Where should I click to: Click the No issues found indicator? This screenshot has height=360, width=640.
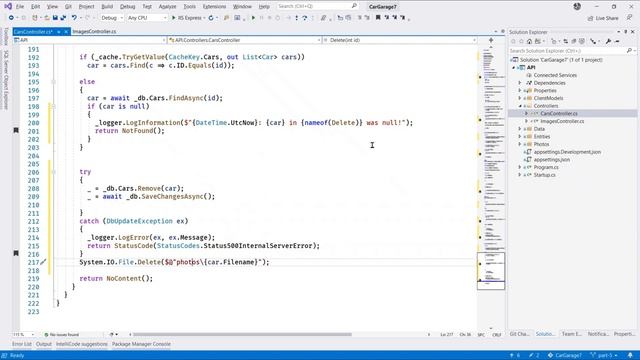(62, 334)
